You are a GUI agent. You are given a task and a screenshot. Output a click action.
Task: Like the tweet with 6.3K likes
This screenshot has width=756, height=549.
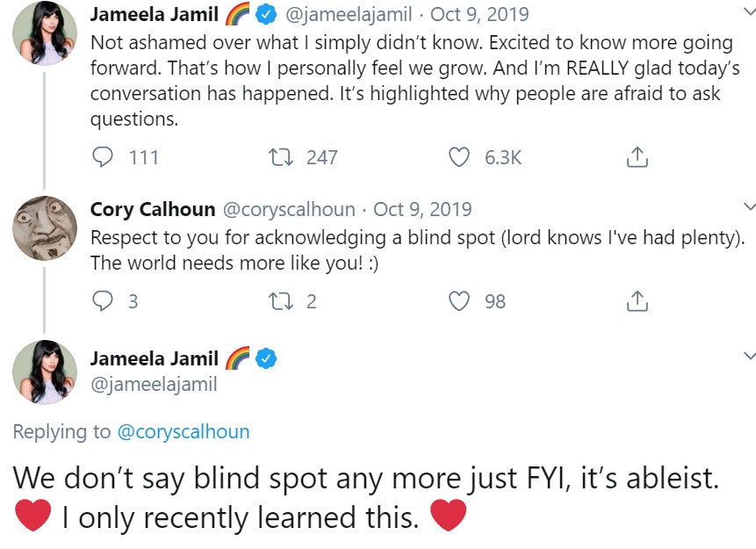click(458, 157)
